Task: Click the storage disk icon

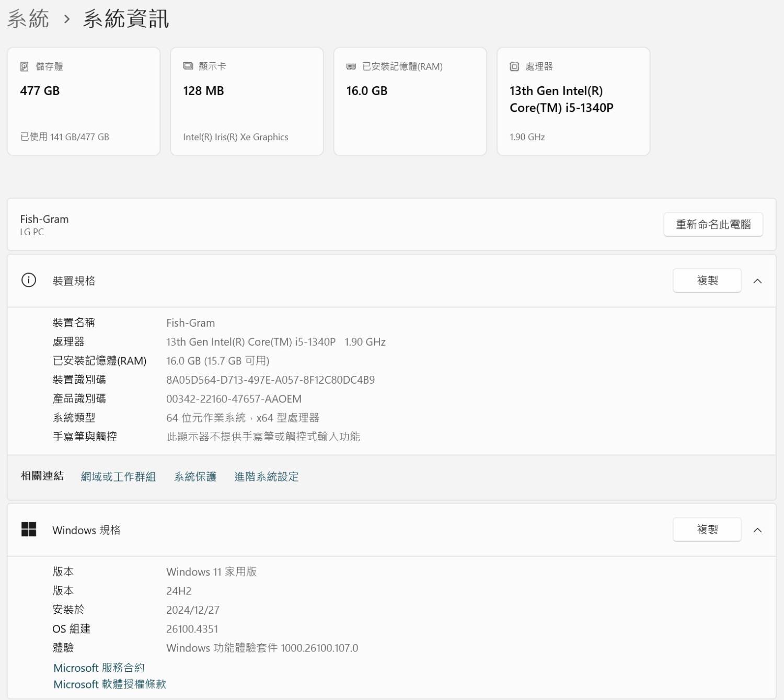Action: (25, 66)
